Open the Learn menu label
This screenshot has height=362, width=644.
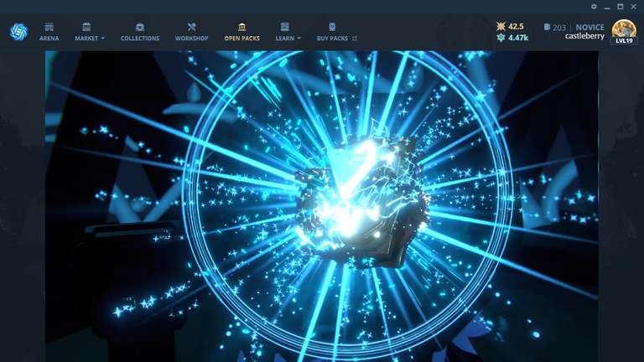point(284,39)
